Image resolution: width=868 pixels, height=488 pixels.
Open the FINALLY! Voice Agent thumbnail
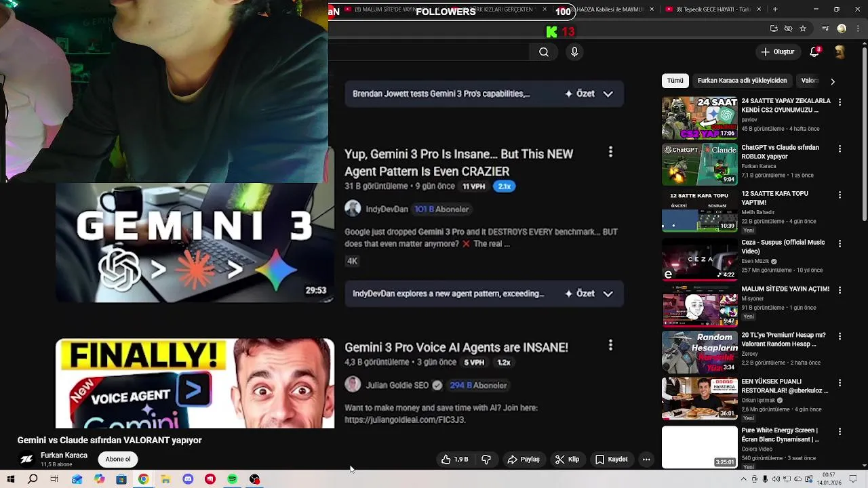click(195, 384)
